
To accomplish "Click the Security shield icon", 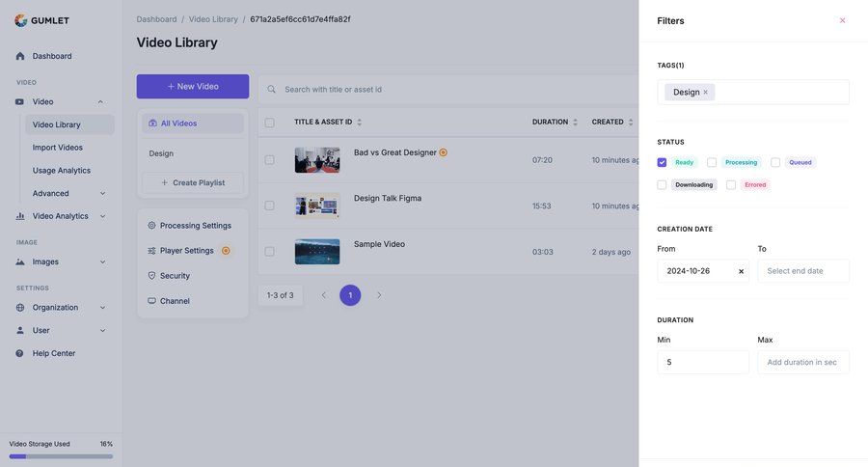I will click(151, 276).
